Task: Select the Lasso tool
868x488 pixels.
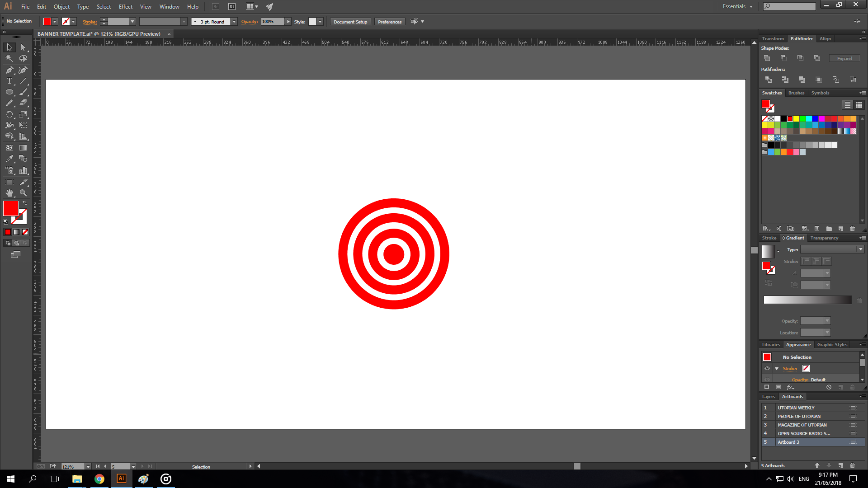Action: 23,58
